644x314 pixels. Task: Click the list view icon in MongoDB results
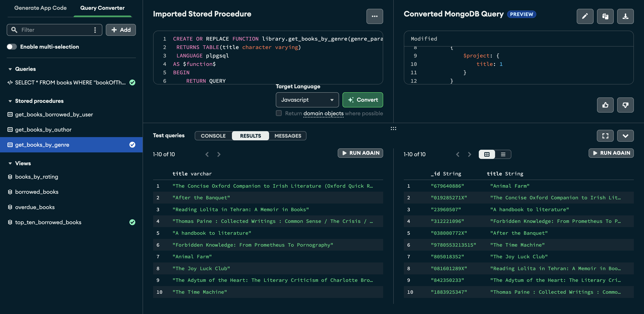coord(503,154)
